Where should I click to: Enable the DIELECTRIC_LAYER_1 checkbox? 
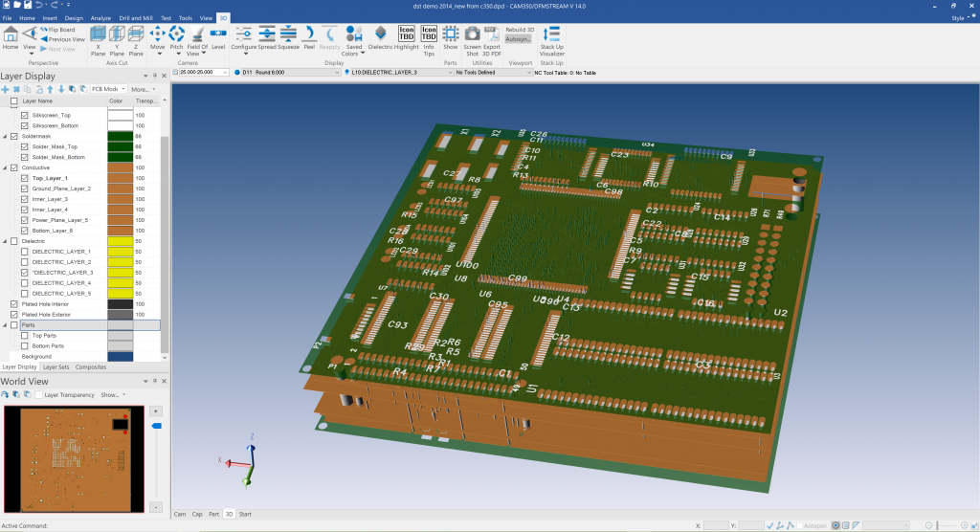(25, 251)
